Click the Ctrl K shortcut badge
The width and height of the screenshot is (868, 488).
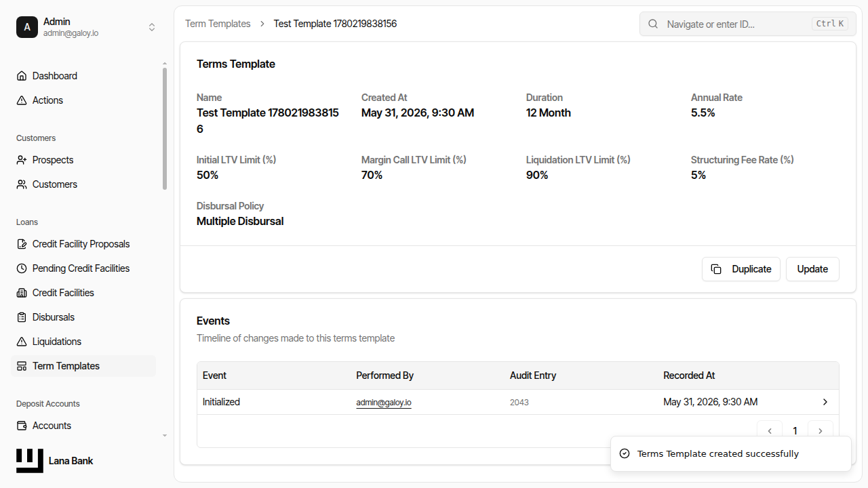[x=830, y=24]
